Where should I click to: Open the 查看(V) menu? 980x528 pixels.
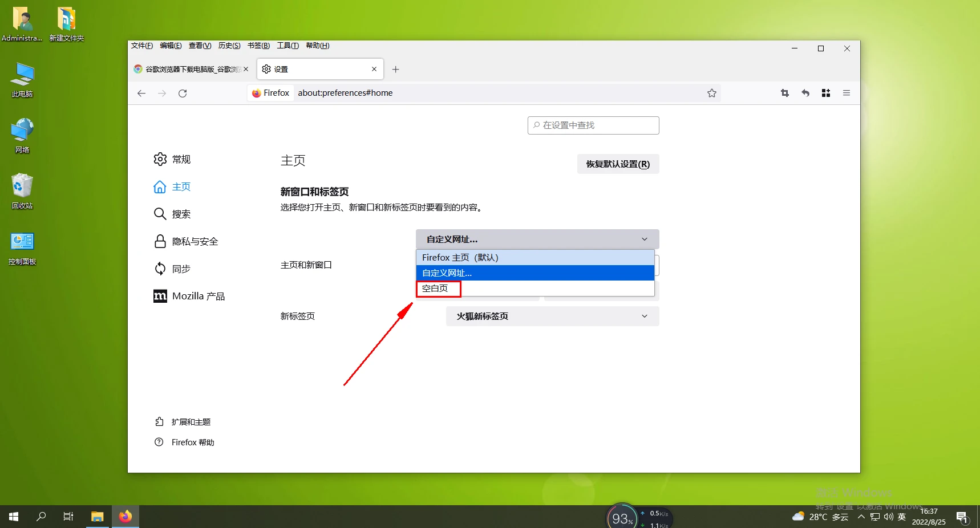click(x=200, y=46)
